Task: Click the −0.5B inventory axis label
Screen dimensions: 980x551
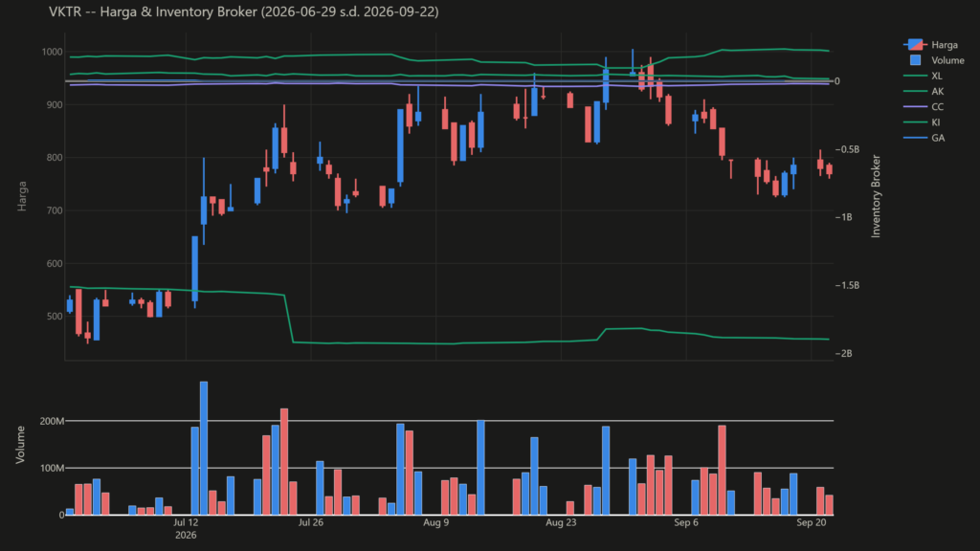Action: pos(848,149)
